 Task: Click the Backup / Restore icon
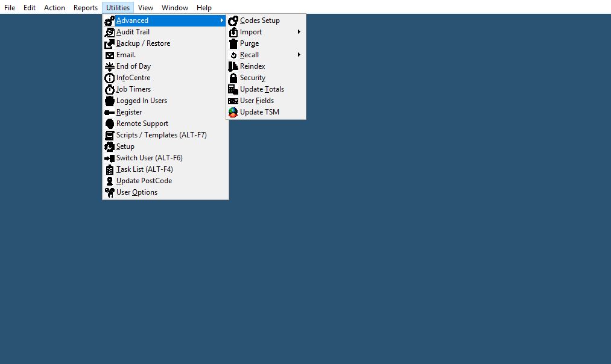(109, 43)
